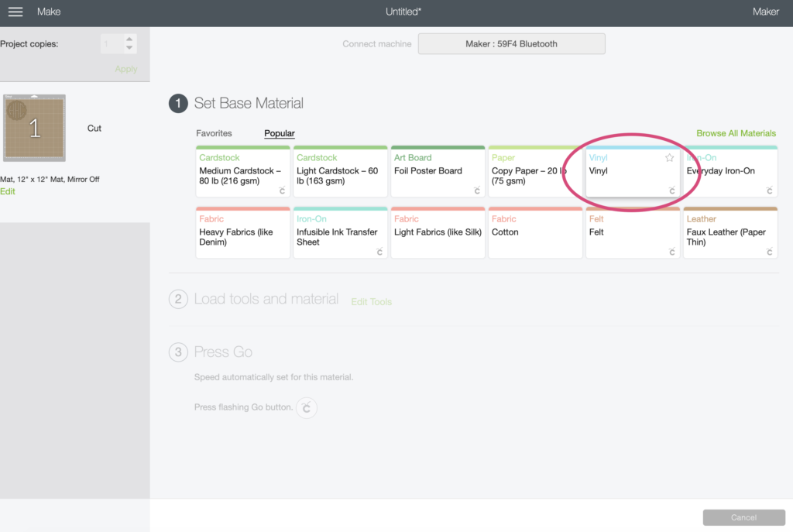The image size is (793, 532).
Task: Open Maker : 59F4 Bluetooth machine selector
Action: click(511, 44)
